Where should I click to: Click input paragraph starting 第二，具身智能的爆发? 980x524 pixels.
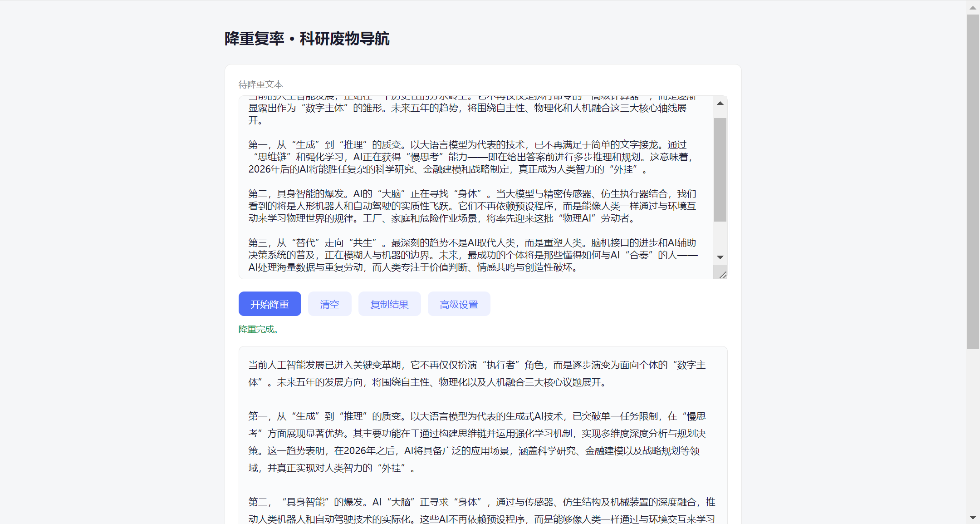pos(472,206)
